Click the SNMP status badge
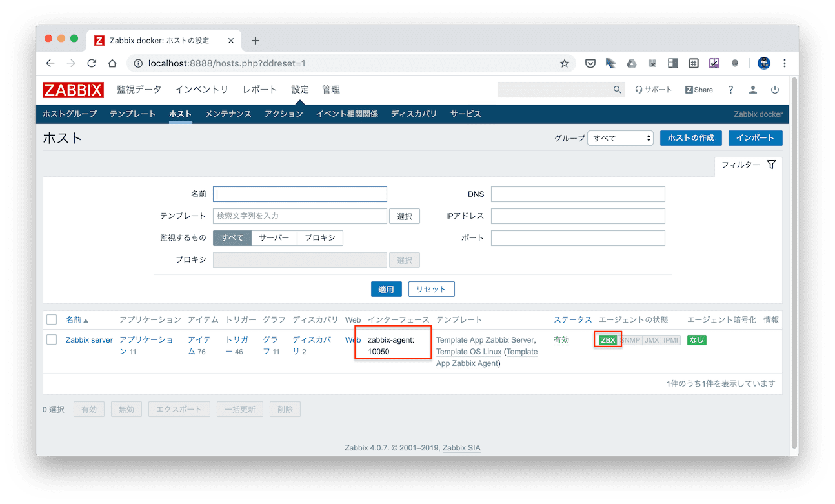This screenshot has width=835, height=504. [630, 340]
